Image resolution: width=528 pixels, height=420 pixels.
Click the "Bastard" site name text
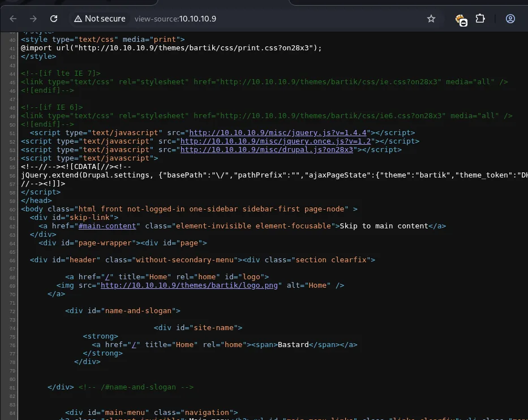293,345
